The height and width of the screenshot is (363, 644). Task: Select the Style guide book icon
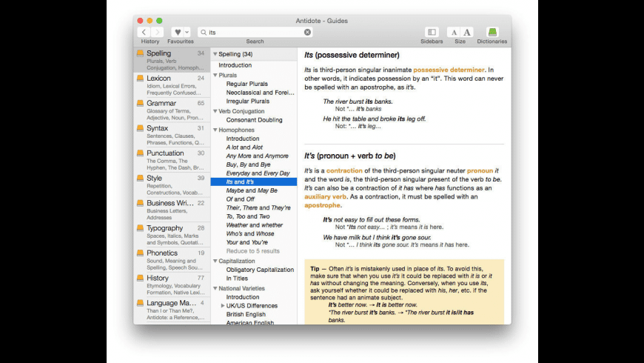pos(140,178)
